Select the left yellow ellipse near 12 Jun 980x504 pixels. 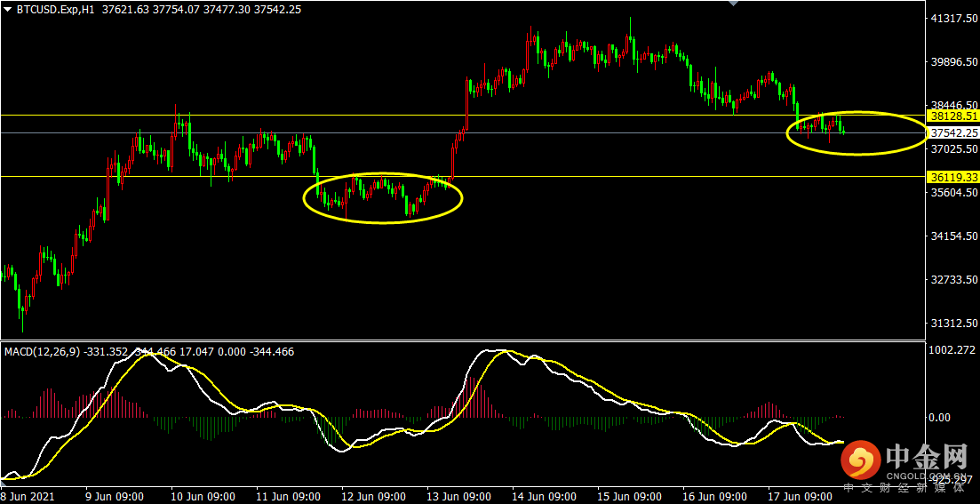(383, 197)
